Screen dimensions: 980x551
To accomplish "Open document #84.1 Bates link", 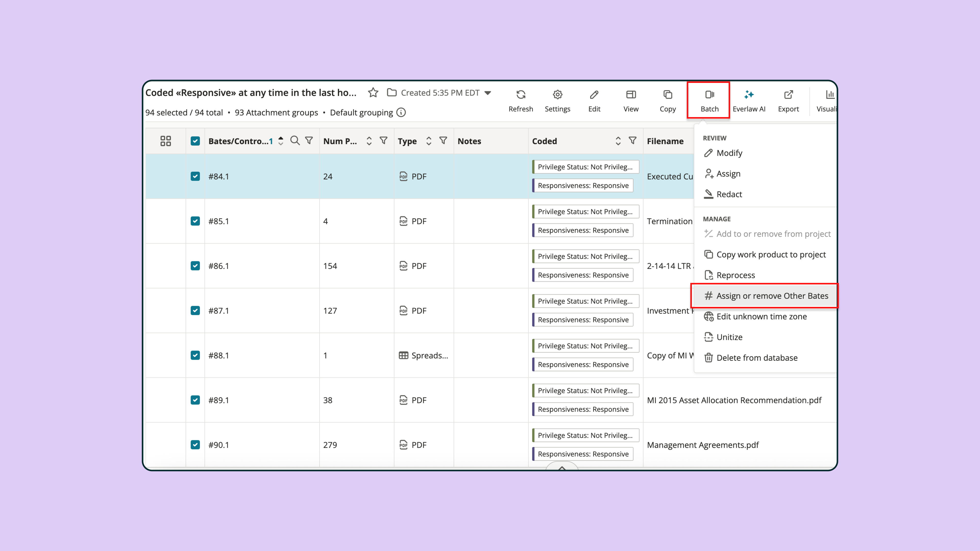I will pyautogui.click(x=219, y=177).
